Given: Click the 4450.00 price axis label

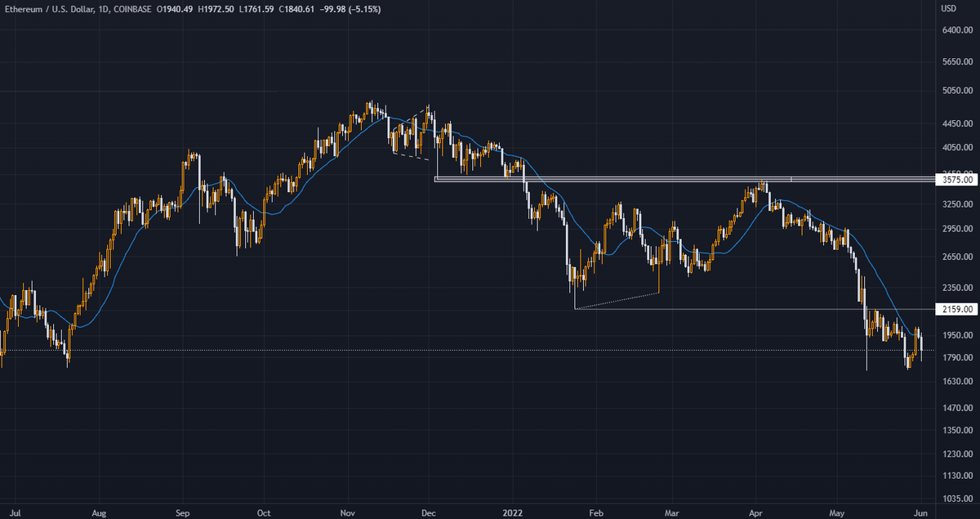Looking at the screenshot, I should point(956,123).
